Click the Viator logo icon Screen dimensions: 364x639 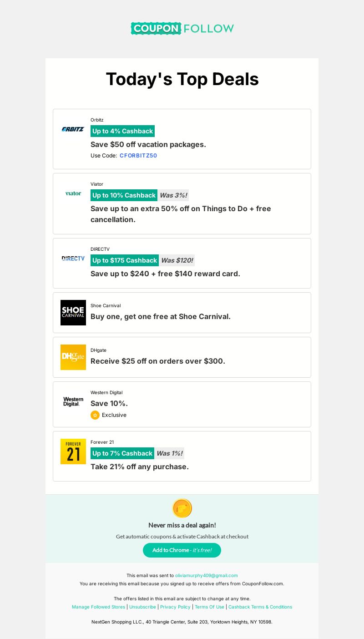pyautogui.click(x=73, y=193)
